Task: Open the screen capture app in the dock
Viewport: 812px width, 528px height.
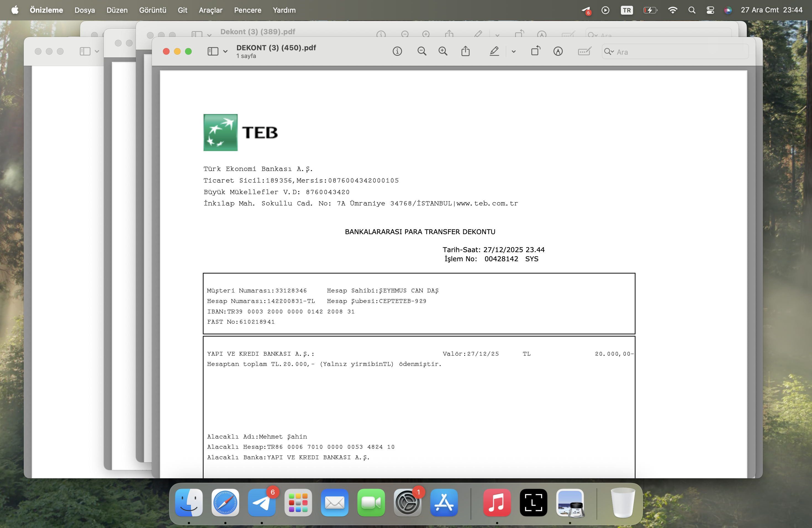Action: [x=534, y=503]
